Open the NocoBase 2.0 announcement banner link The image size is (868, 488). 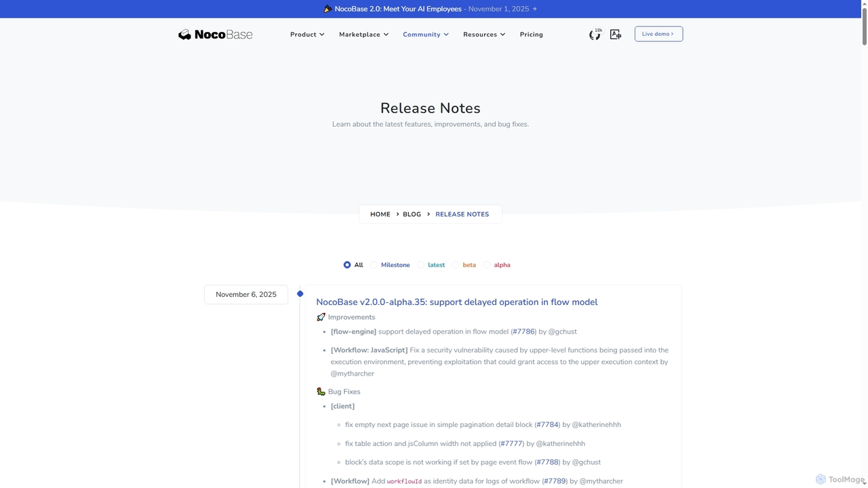431,9
